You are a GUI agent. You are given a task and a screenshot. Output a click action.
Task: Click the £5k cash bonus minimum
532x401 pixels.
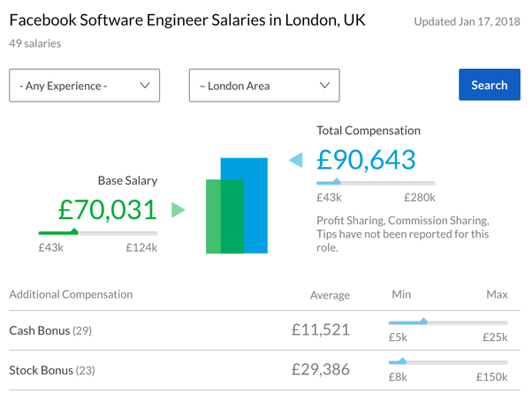[x=398, y=337]
